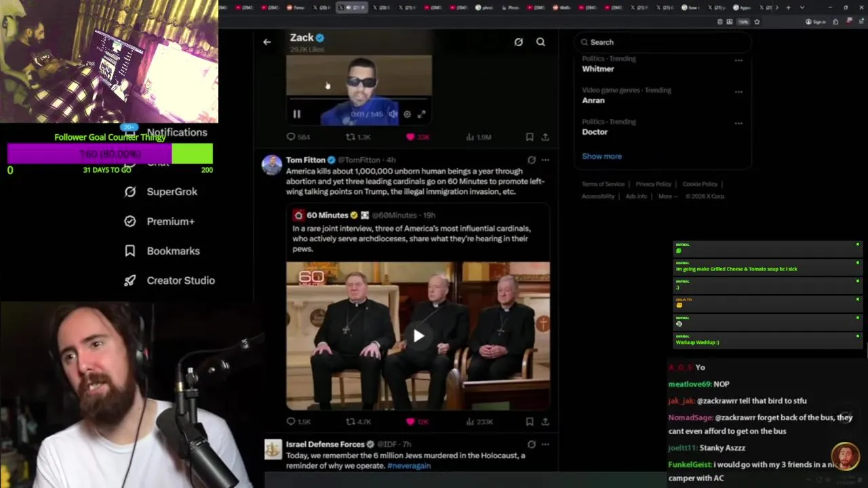This screenshot has height=488, width=868.
Task: Open Premium+ in the sidebar
Action: click(161, 222)
